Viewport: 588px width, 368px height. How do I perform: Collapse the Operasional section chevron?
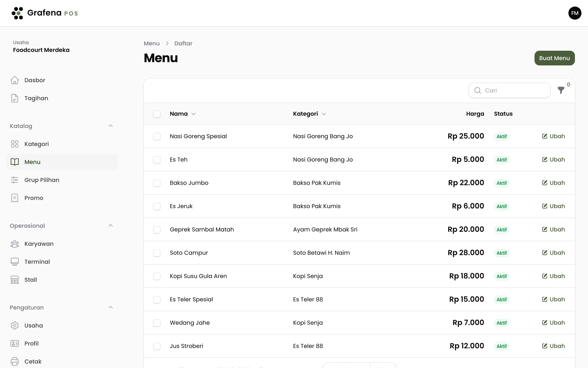pyautogui.click(x=110, y=226)
